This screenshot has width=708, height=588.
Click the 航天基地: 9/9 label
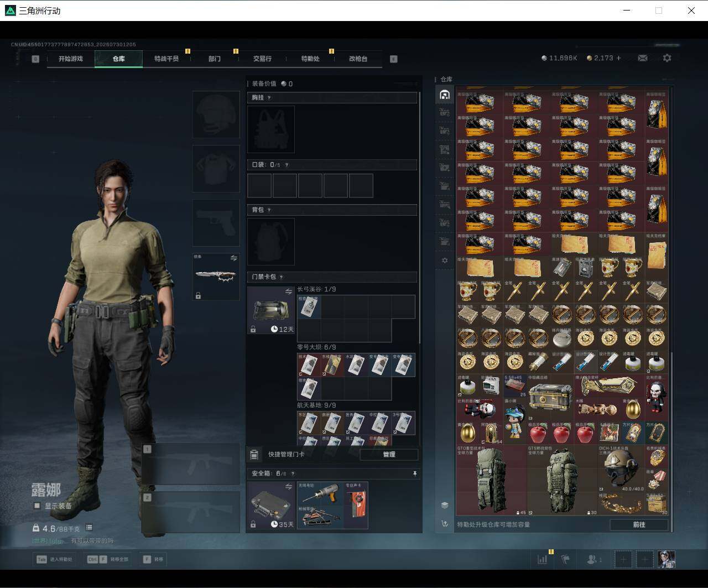click(x=316, y=405)
